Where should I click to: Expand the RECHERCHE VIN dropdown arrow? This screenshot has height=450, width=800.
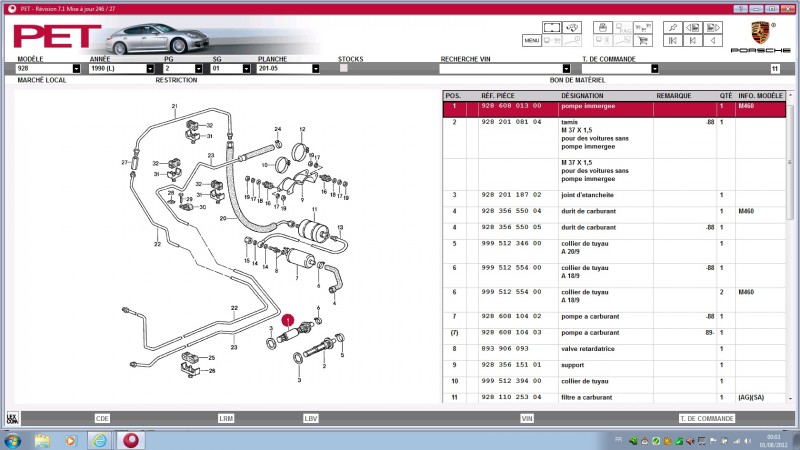coord(566,68)
